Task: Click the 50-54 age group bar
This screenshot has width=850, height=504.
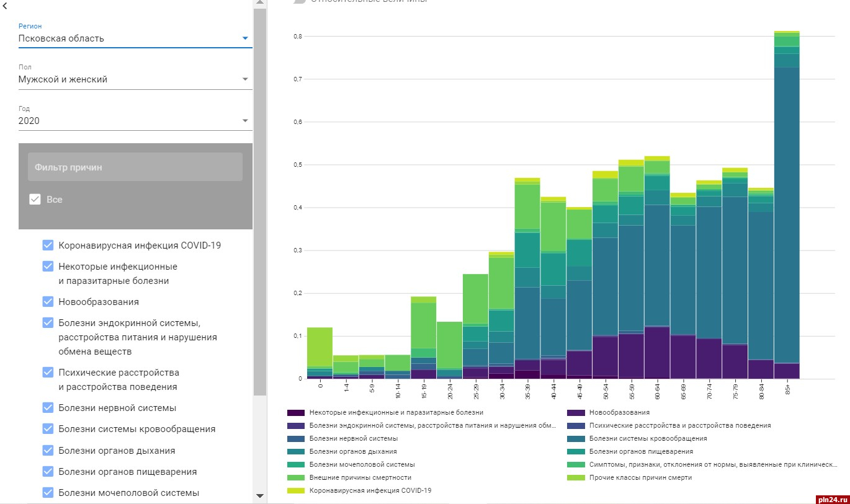Action: click(x=605, y=275)
